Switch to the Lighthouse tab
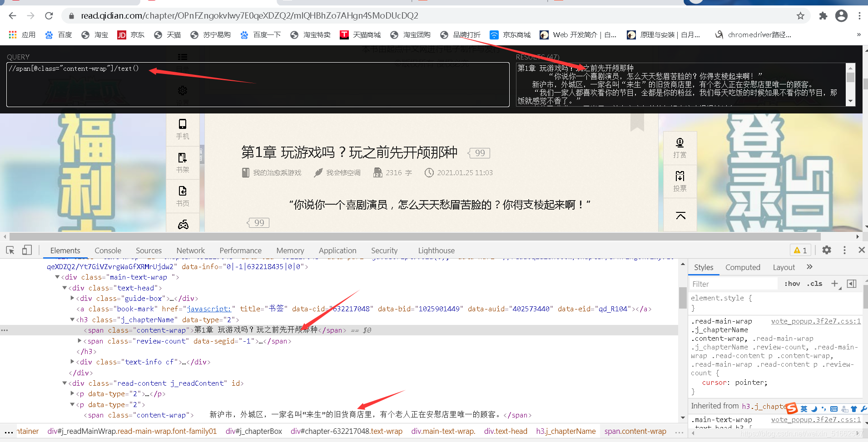 [436, 250]
